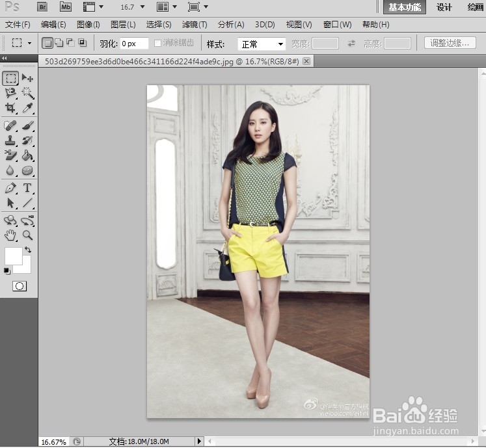Launch Mini Bridge with Mb icon
Image resolution: width=486 pixels, height=448 pixels.
66,7
